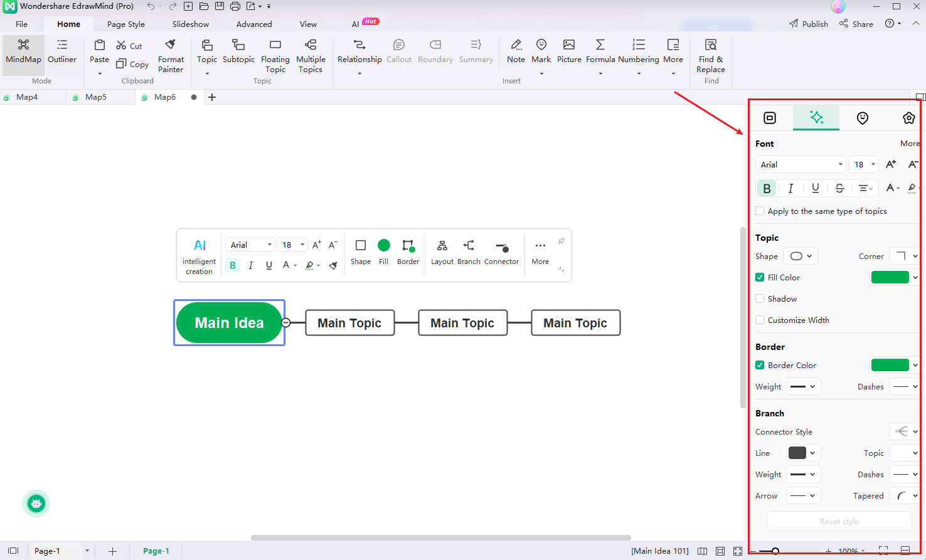Click More in the Font section
Image resolution: width=926 pixels, height=560 pixels.
tap(910, 144)
